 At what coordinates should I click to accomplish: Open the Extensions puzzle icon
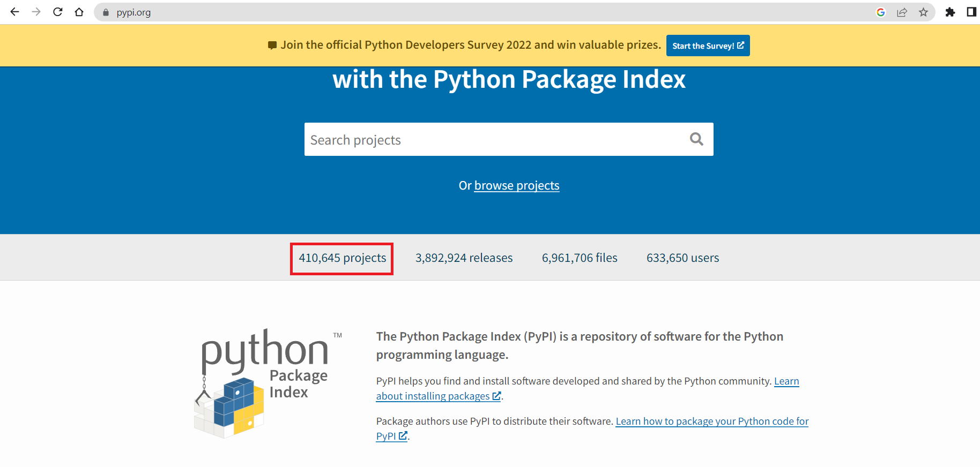tap(950, 12)
